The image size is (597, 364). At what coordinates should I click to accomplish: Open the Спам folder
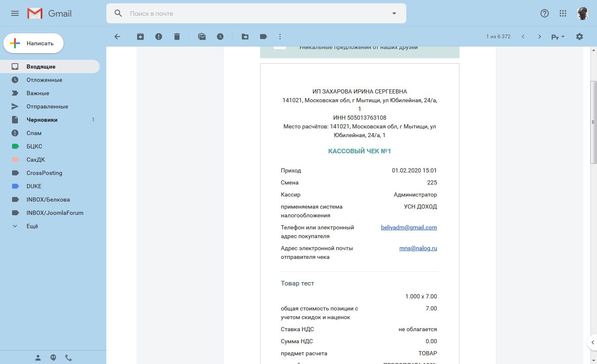point(50,133)
